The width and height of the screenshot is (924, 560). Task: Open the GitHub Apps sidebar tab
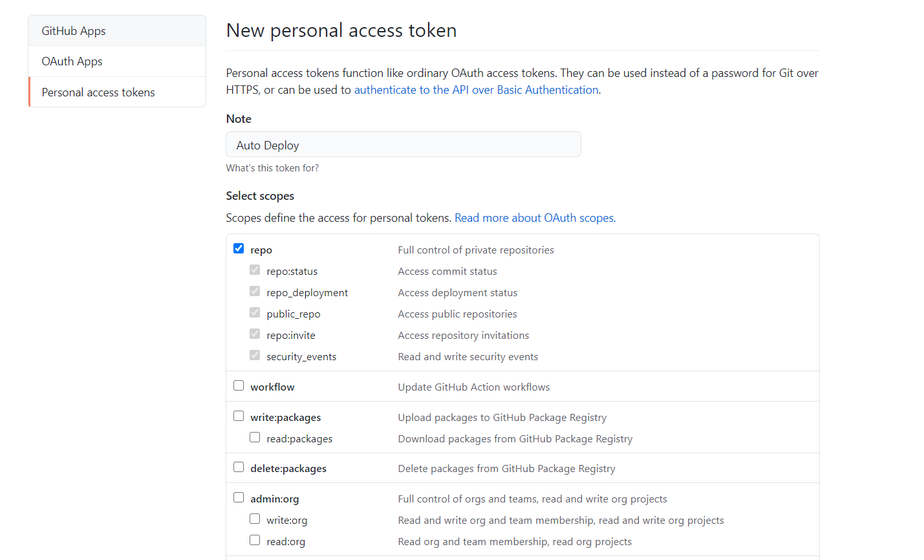(74, 31)
